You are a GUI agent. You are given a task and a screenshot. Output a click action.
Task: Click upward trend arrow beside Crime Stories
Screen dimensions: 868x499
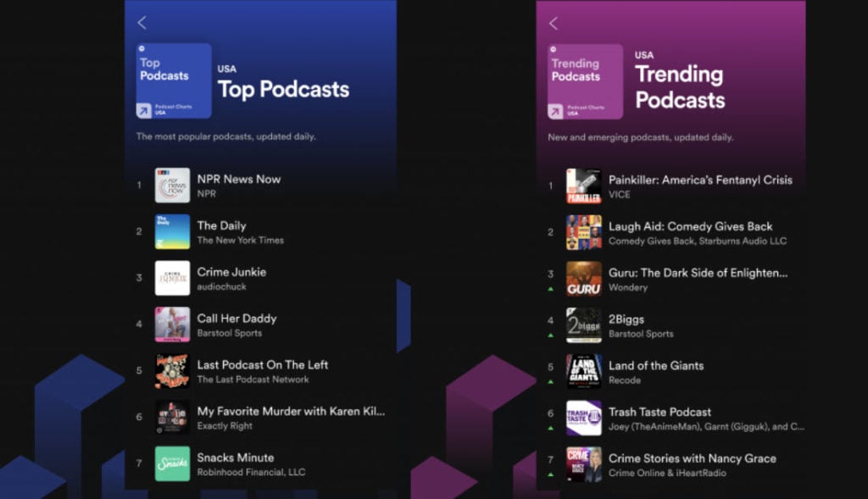pos(550,474)
